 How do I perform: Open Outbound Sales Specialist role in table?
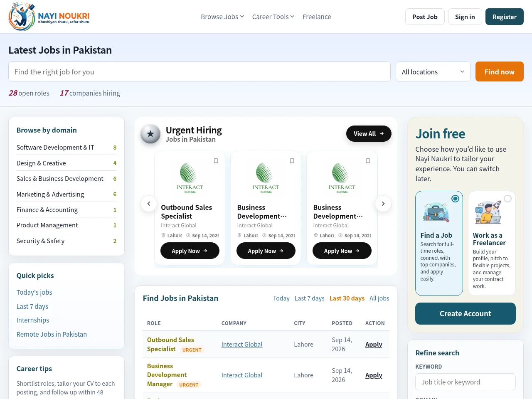point(170,344)
